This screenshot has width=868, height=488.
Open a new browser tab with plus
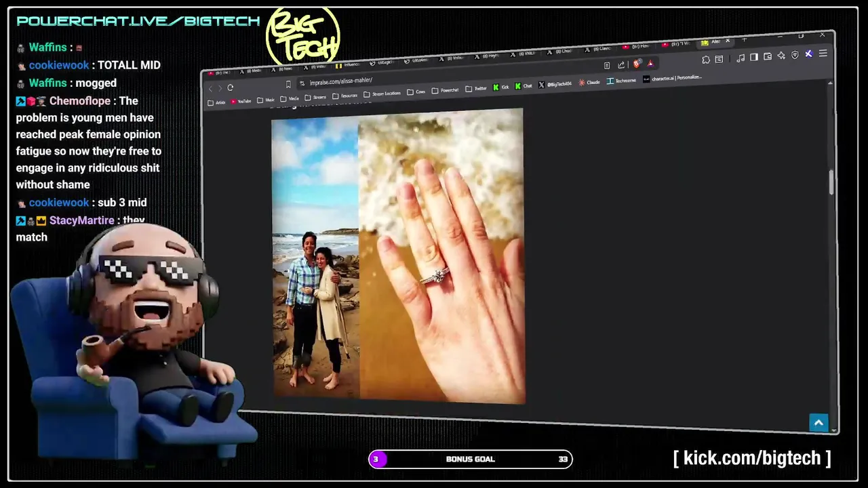745,39
